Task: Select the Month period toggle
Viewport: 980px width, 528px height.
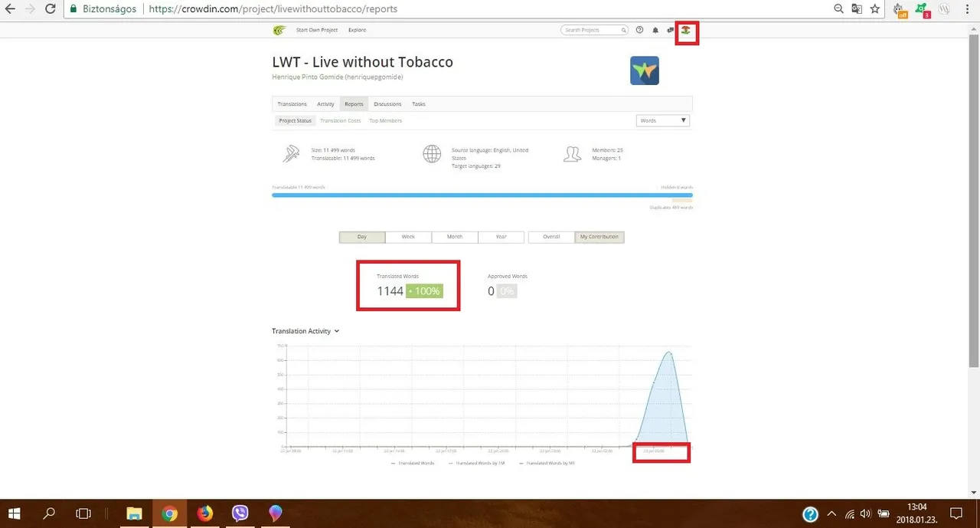Action: pos(455,237)
